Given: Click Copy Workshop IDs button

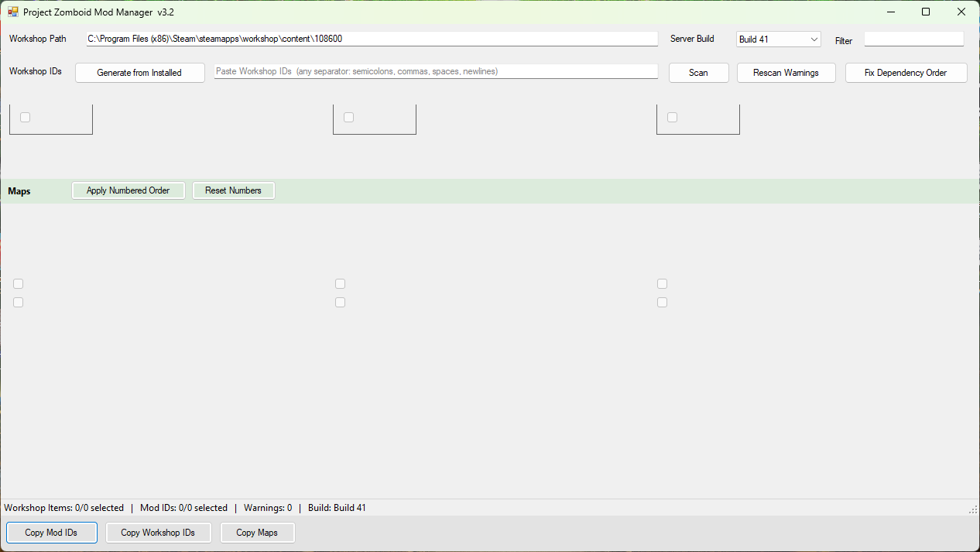Looking at the screenshot, I should tap(158, 533).
